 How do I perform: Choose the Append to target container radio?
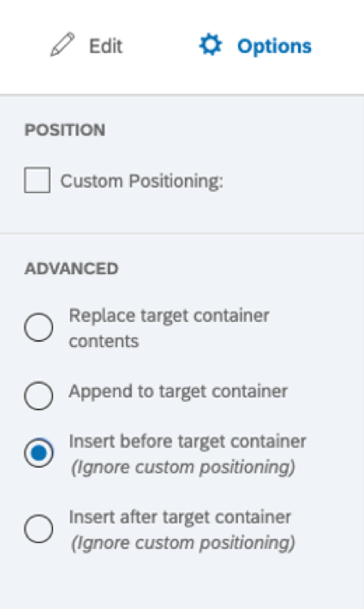(x=39, y=396)
